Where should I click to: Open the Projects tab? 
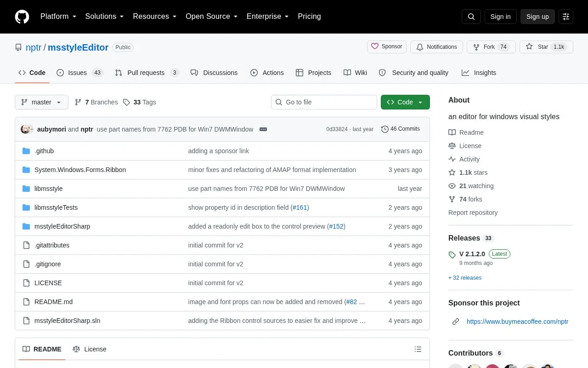(x=313, y=73)
